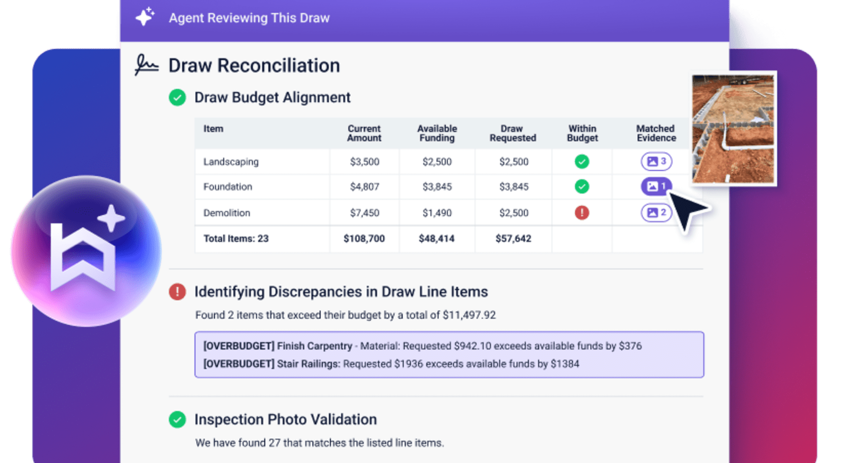Click the Current Amount column header
This screenshot has height=463, width=868.
[x=364, y=133]
